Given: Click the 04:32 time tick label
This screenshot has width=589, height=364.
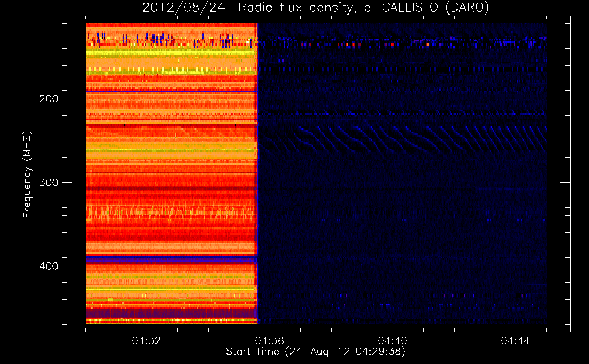Looking at the screenshot, I should tap(146, 341).
